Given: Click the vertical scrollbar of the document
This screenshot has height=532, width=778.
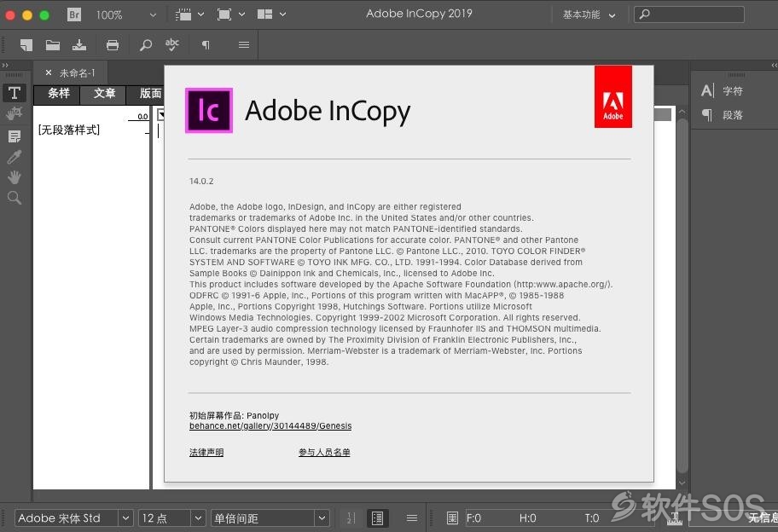Looking at the screenshot, I should 682,298.
